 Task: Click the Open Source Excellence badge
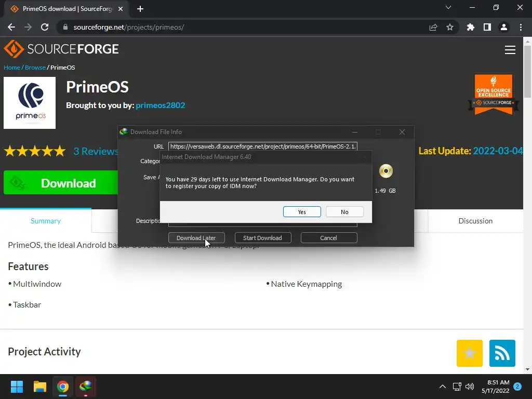[x=494, y=95]
